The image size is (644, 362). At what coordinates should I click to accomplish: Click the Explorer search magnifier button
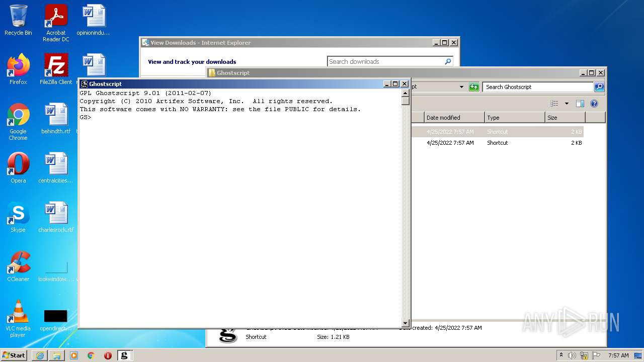point(599,87)
